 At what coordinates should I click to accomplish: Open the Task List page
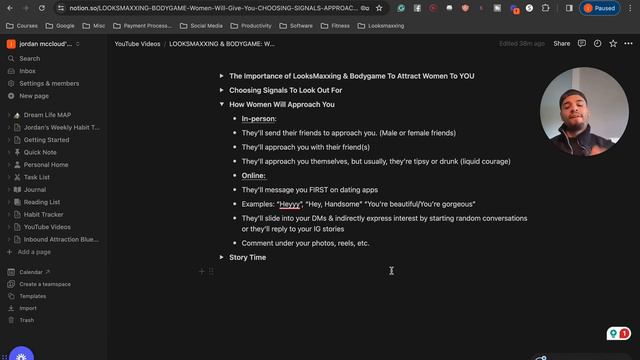tap(37, 177)
